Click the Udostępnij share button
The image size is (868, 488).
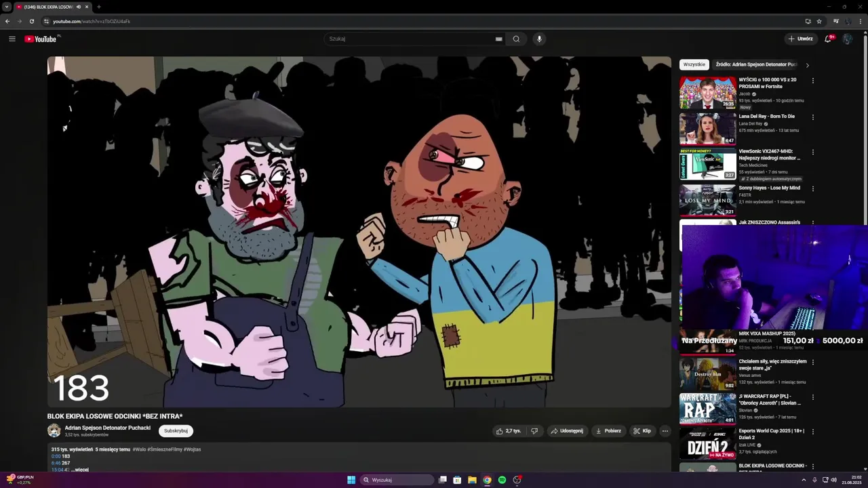(567, 430)
